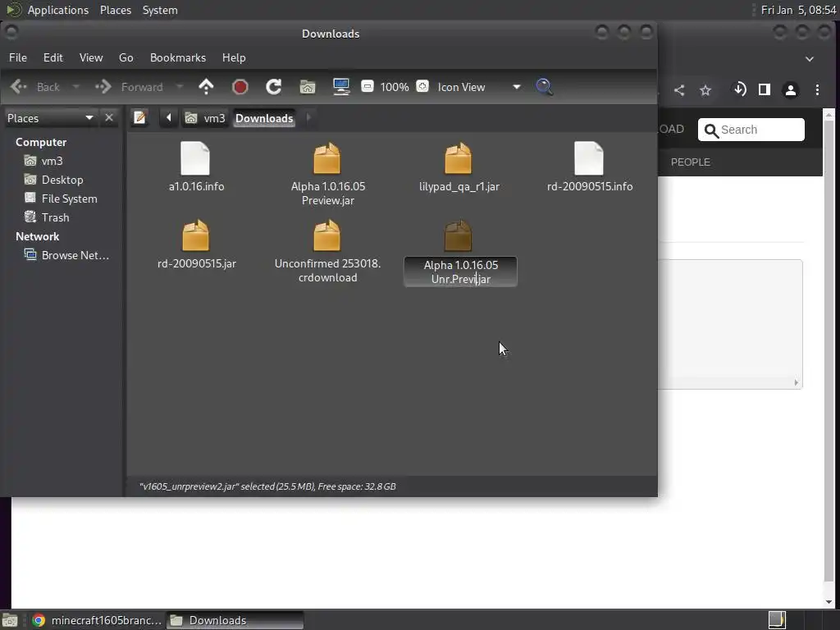Toggle the text location entry icon
The height and width of the screenshot is (630, 840).
[x=139, y=118]
